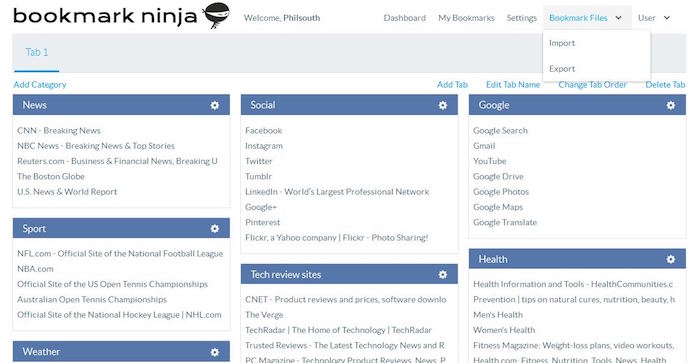Image resolution: width=700 pixels, height=363 pixels.
Task: Open settings gear for Google category
Action: click(x=671, y=105)
